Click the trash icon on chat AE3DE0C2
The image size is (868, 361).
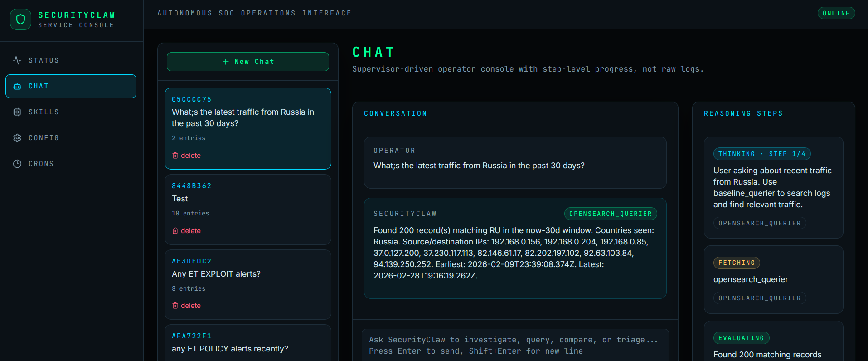pyautogui.click(x=175, y=305)
